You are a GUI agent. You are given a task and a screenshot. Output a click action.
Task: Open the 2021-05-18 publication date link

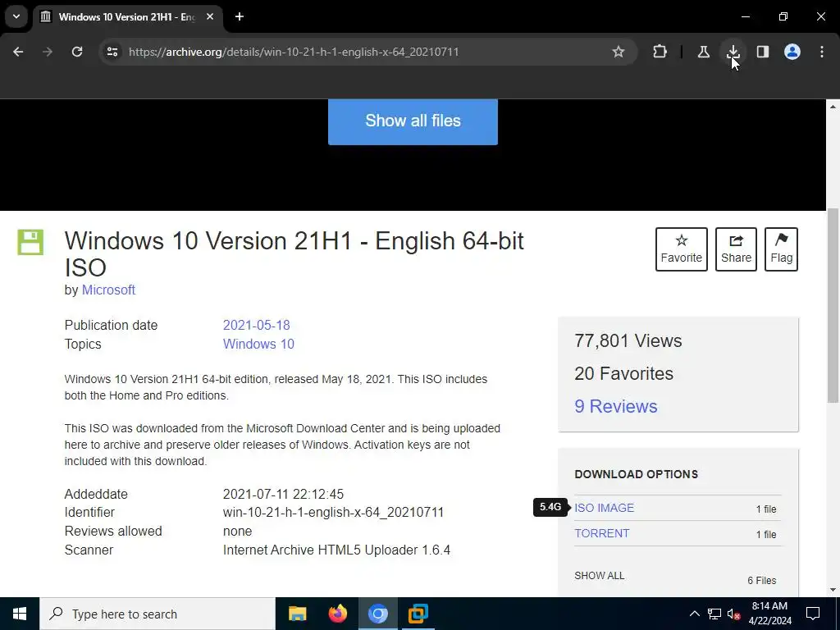[256, 325]
